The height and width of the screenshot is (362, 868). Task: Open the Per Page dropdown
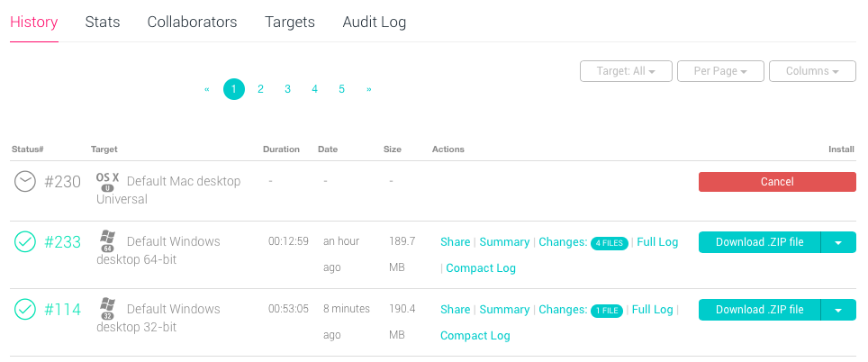point(720,71)
